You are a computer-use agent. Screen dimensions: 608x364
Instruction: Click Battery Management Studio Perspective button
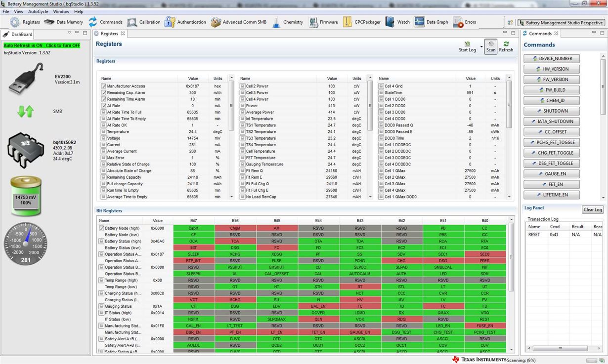tap(561, 23)
